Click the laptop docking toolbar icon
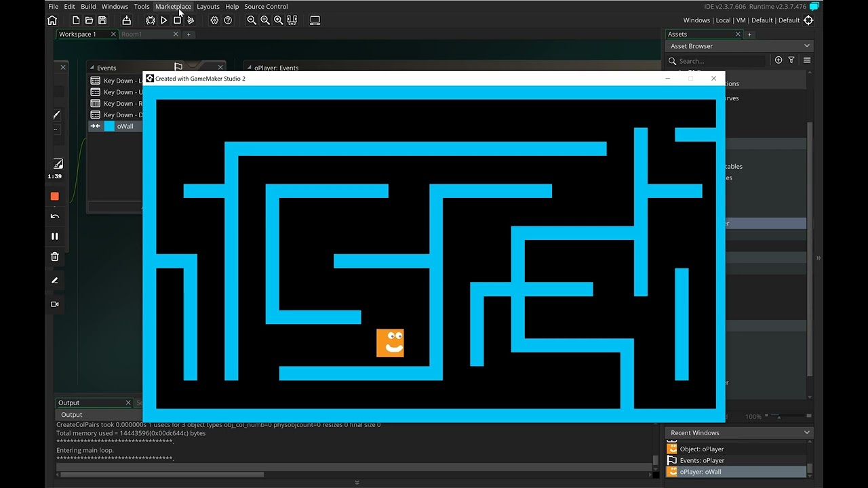 315,20
